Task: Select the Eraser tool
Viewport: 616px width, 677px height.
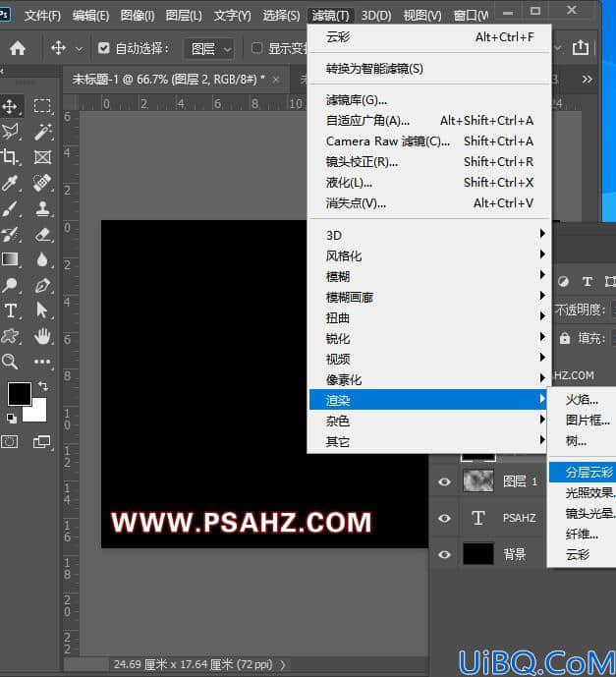Action: (x=42, y=235)
